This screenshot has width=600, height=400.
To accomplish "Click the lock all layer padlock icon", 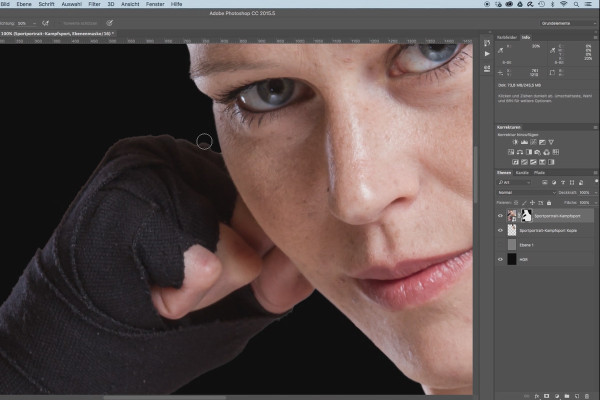I will (x=549, y=202).
